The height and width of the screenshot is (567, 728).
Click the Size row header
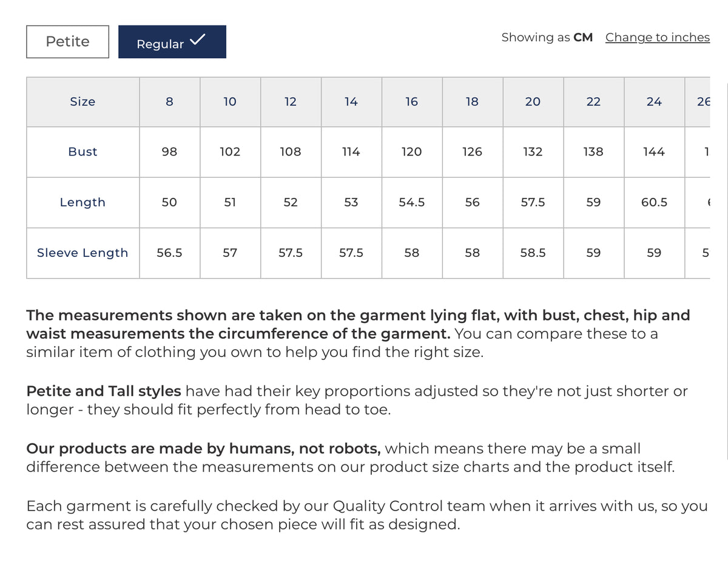click(x=83, y=102)
